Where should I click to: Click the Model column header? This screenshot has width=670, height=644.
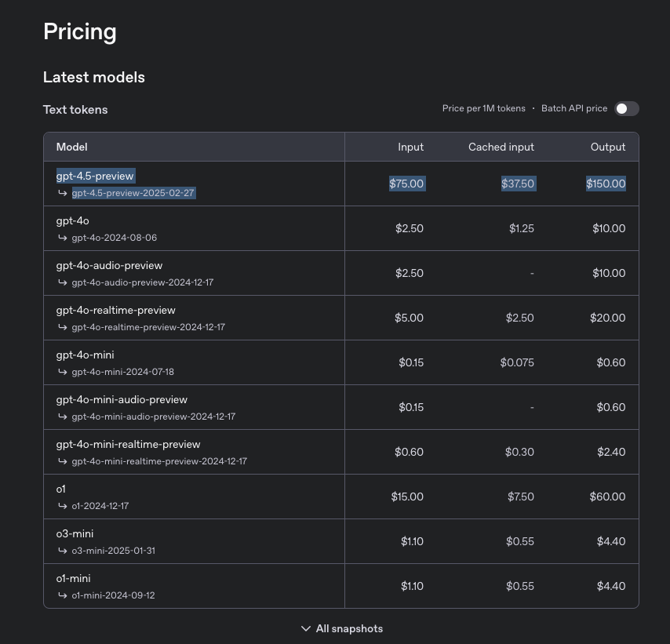click(72, 147)
